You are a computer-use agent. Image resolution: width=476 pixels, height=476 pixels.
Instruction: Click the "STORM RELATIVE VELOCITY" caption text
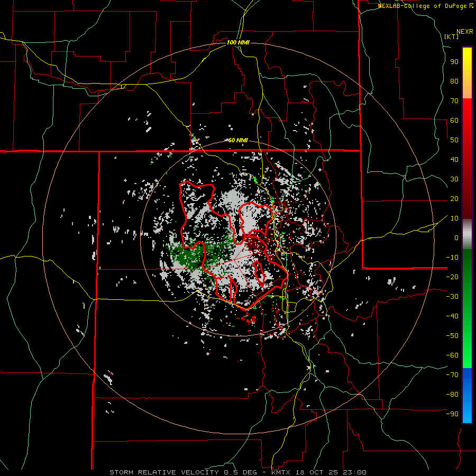(164, 472)
